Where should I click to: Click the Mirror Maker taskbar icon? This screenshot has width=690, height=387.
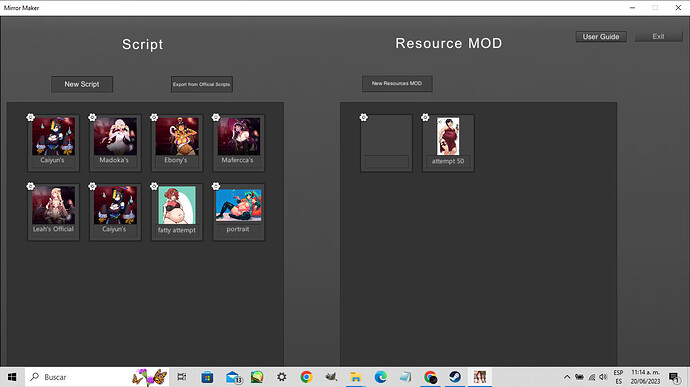tap(480, 377)
